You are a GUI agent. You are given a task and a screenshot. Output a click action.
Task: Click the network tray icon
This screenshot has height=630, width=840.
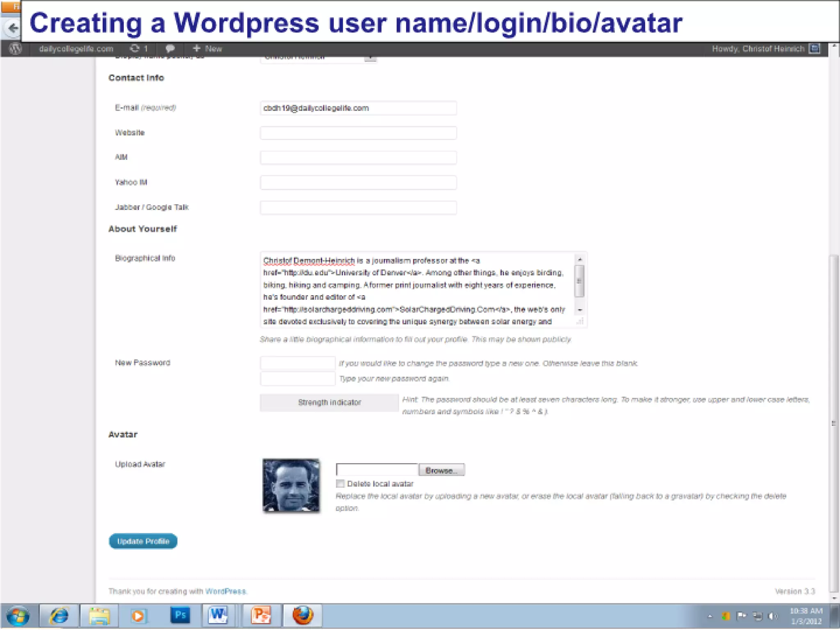coord(757,616)
